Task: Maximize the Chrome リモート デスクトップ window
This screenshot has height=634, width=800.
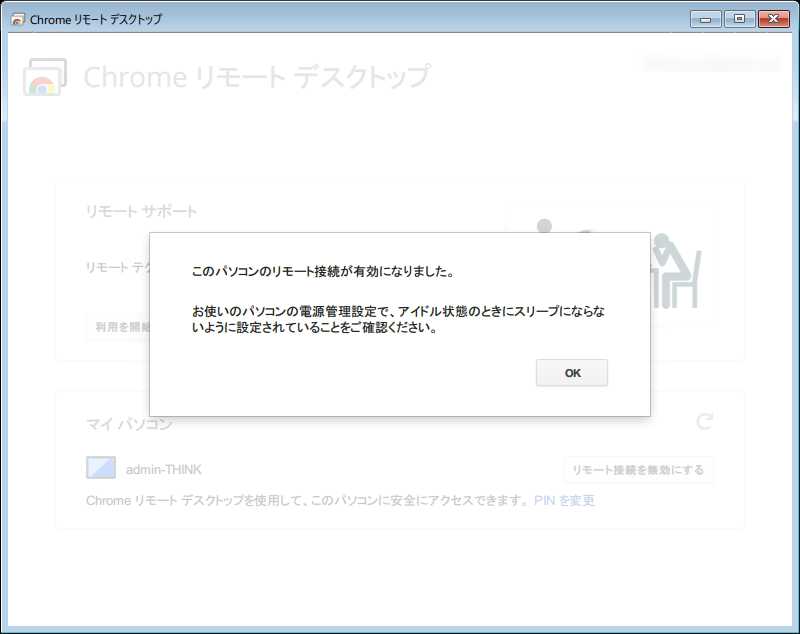Action: pos(739,18)
